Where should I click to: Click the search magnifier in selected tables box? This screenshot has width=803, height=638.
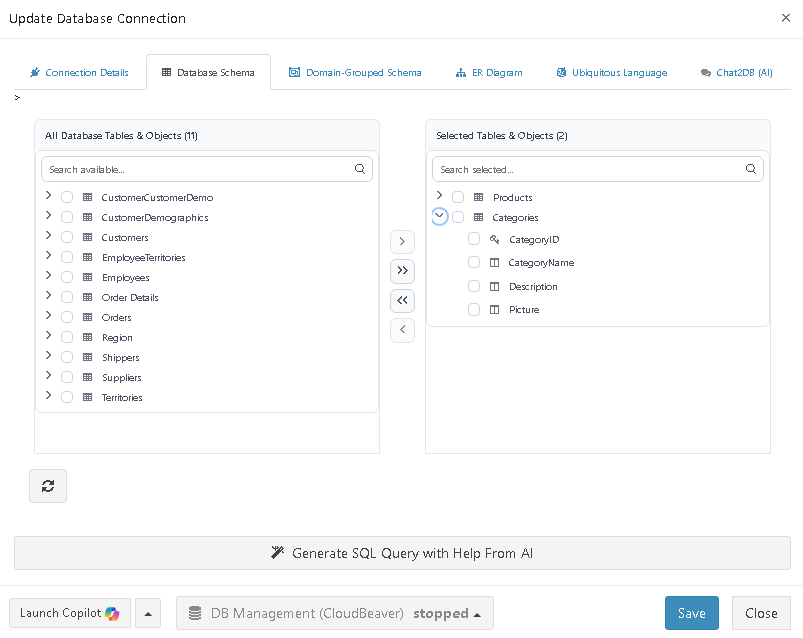(x=751, y=169)
